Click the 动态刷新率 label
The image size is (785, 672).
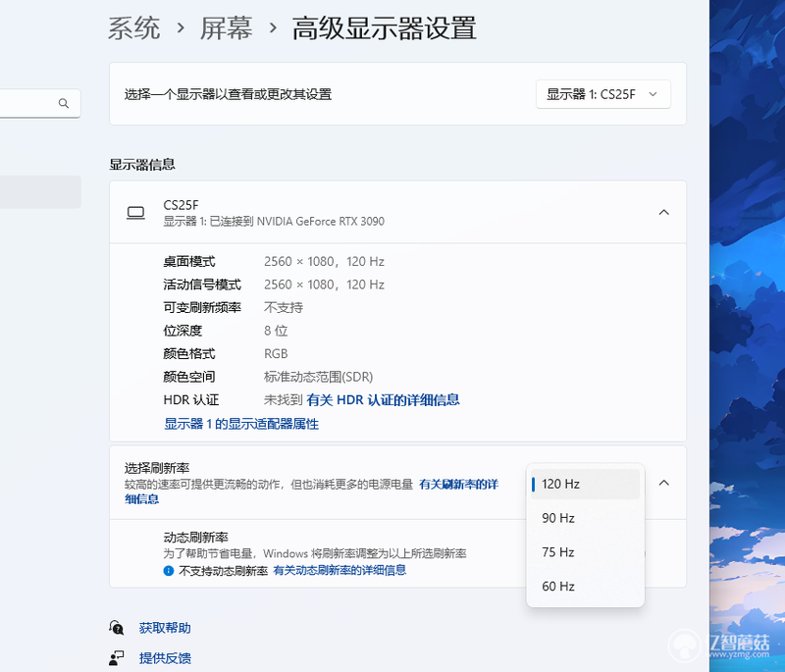[195, 538]
